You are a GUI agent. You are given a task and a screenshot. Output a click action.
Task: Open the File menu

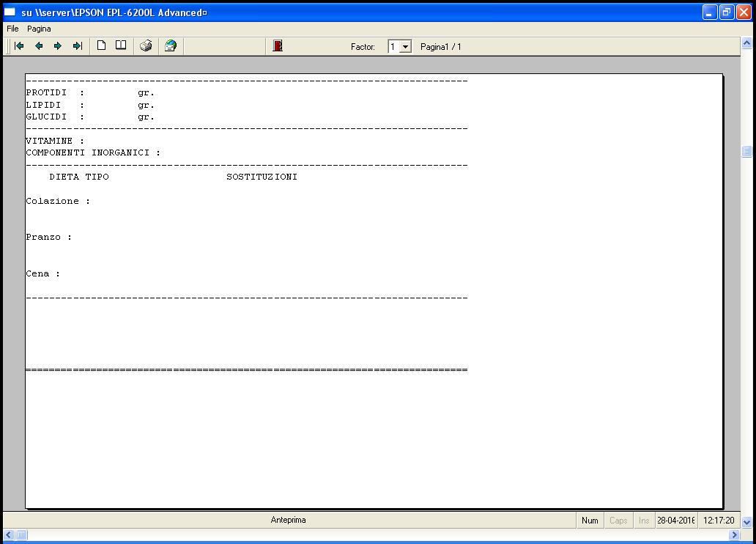coord(12,29)
